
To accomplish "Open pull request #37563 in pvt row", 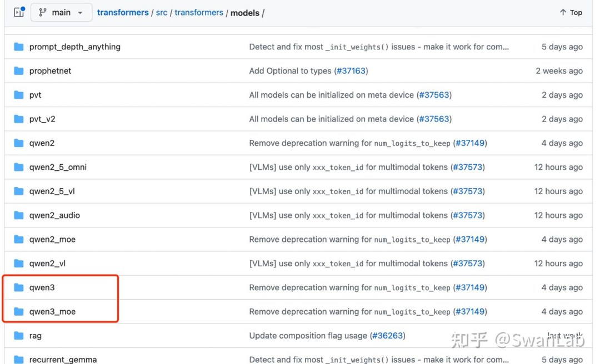I will pos(434,95).
